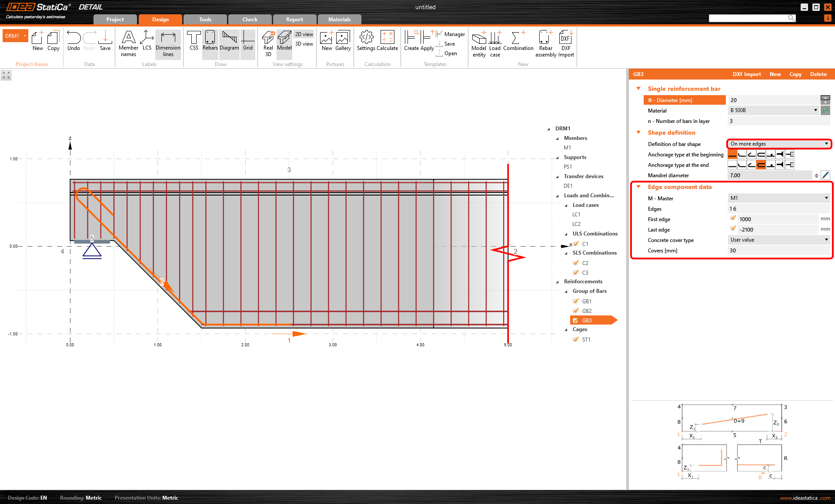Open the Real 3D view
The width and height of the screenshot is (835, 504).
tap(267, 42)
